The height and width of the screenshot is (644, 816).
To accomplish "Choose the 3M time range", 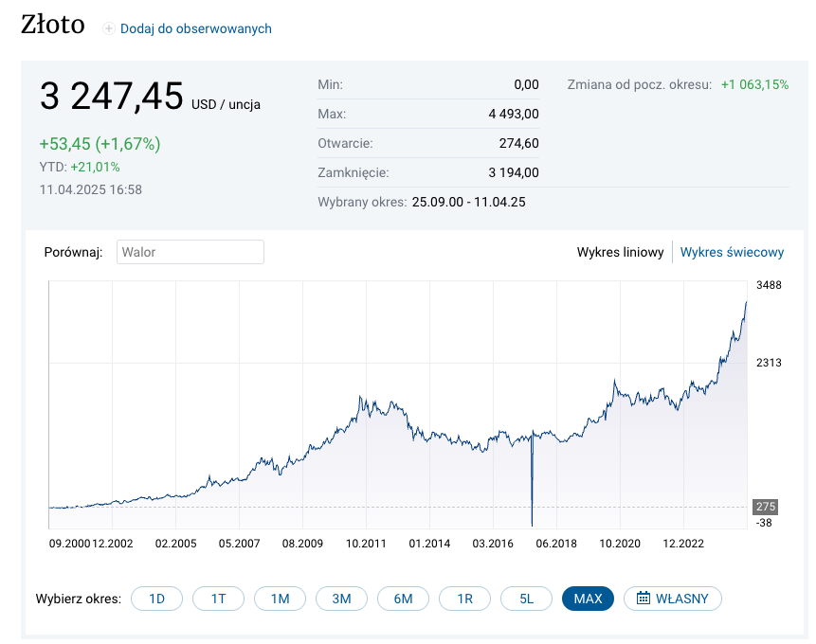I will (x=341, y=599).
